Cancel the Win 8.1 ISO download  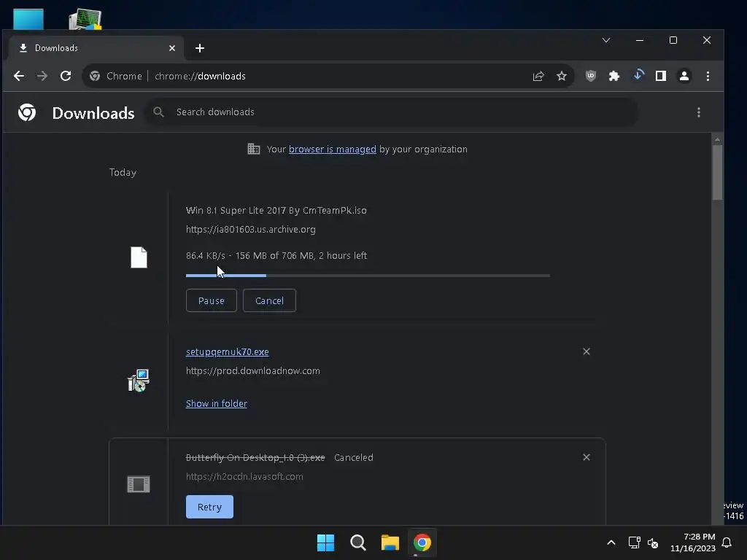pos(269,300)
